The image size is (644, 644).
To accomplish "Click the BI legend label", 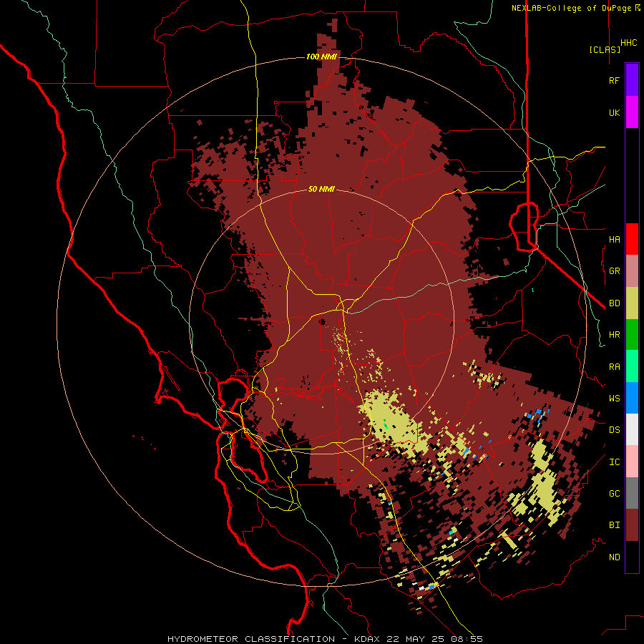I will pos(614,525).
